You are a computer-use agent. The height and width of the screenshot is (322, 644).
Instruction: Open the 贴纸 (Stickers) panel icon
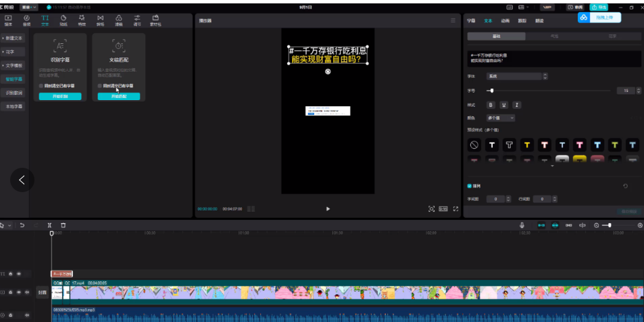[x=63, y=20]
